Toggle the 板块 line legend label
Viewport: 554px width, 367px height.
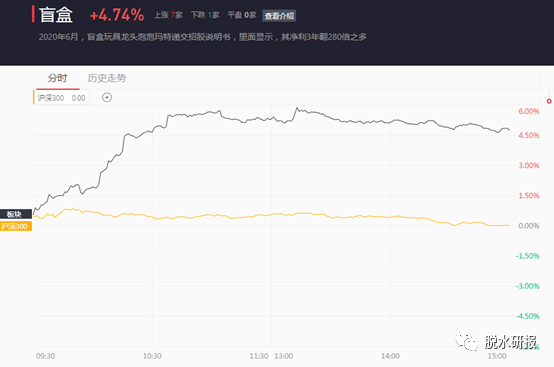(x=16, y=214)
